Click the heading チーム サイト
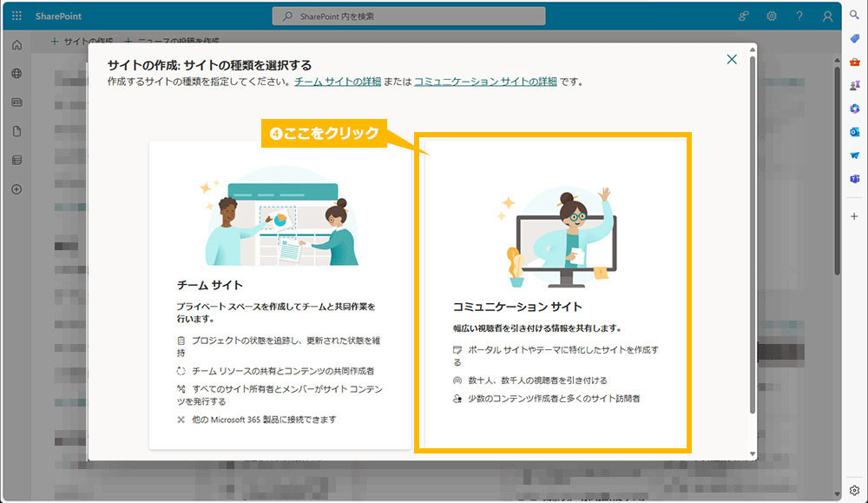868x503 pixels. 210,285
